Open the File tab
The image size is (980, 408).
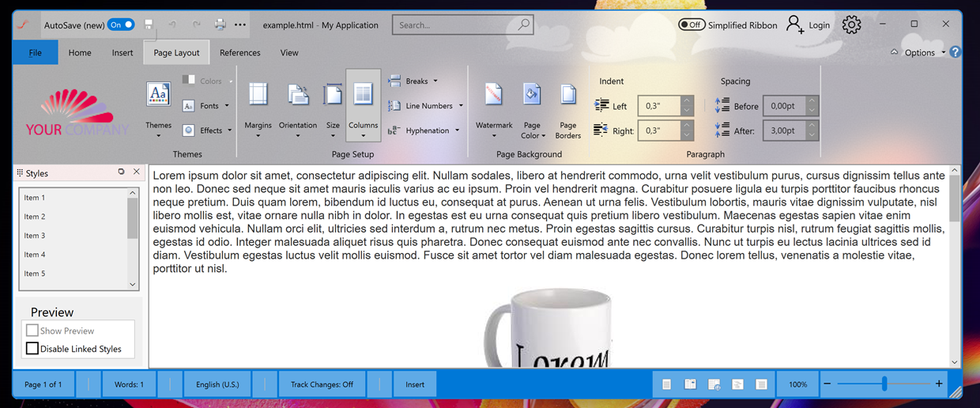[x=36, y=52]
